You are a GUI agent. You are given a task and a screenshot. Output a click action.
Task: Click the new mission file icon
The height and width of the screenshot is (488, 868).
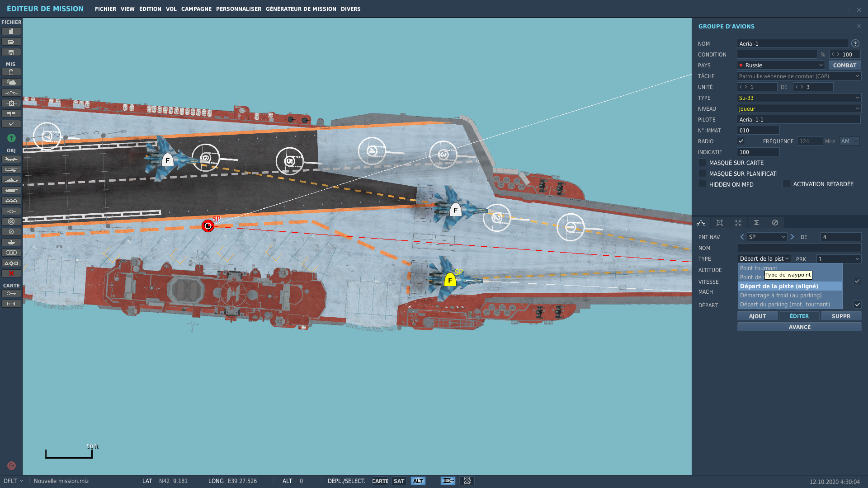pos(11,31)
